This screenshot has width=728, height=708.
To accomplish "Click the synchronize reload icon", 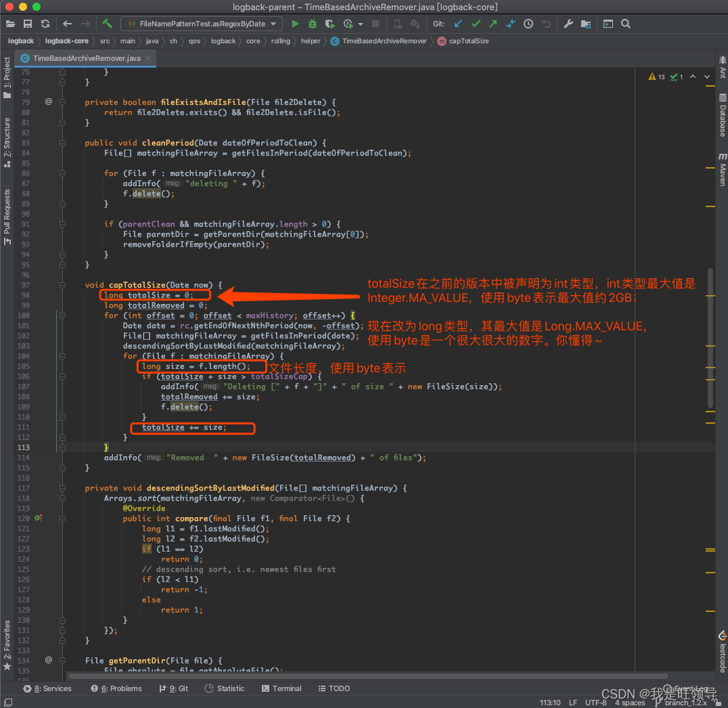I will [x=45, y=24].
